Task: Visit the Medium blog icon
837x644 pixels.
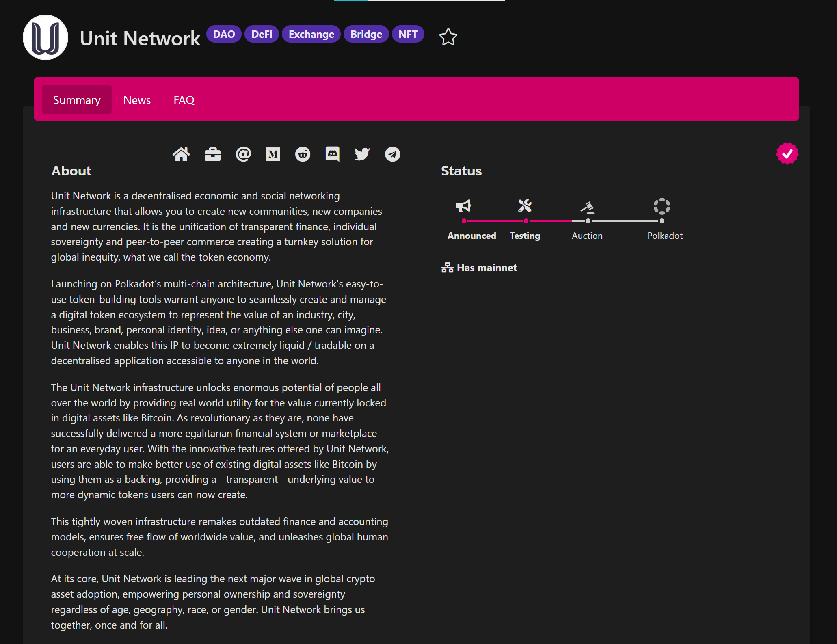Action: click(273, 154)
